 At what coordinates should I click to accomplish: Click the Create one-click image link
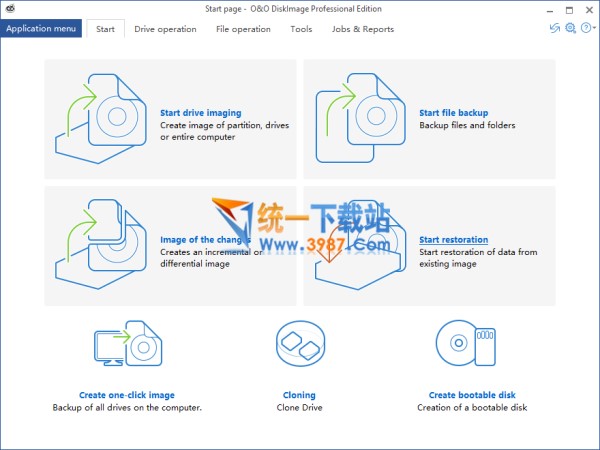(127, 395)
